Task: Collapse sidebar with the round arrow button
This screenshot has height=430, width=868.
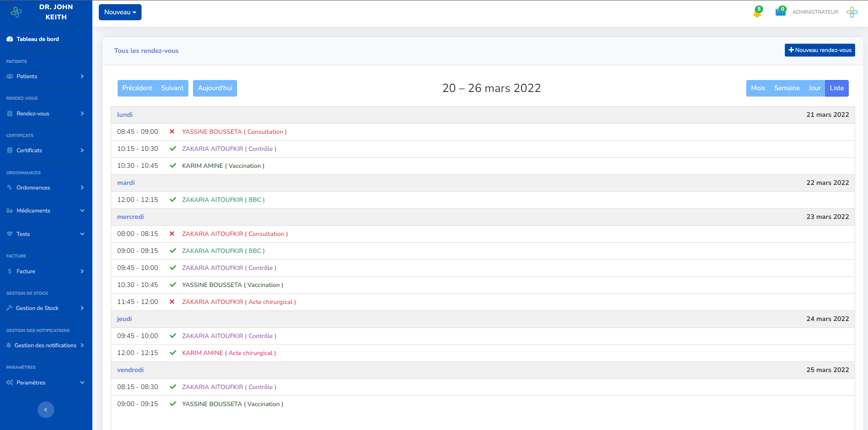Action: (46, 409)
